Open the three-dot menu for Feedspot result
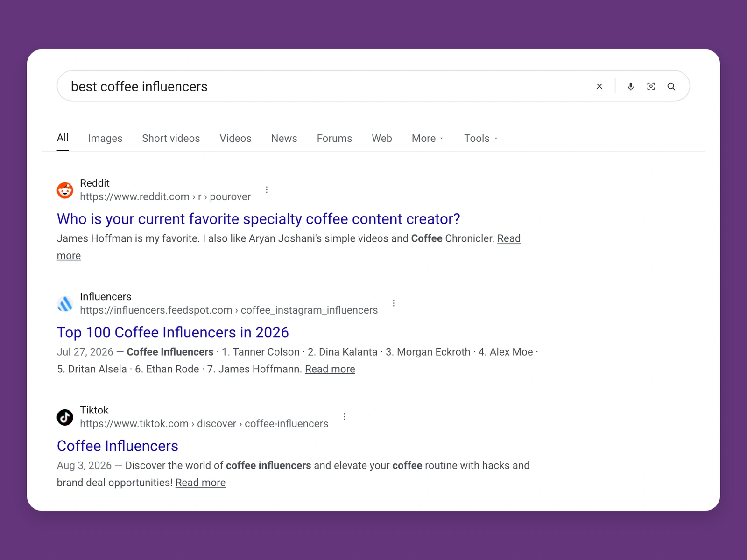Screen dimensions: 747x560 click(x=394, y=303)
